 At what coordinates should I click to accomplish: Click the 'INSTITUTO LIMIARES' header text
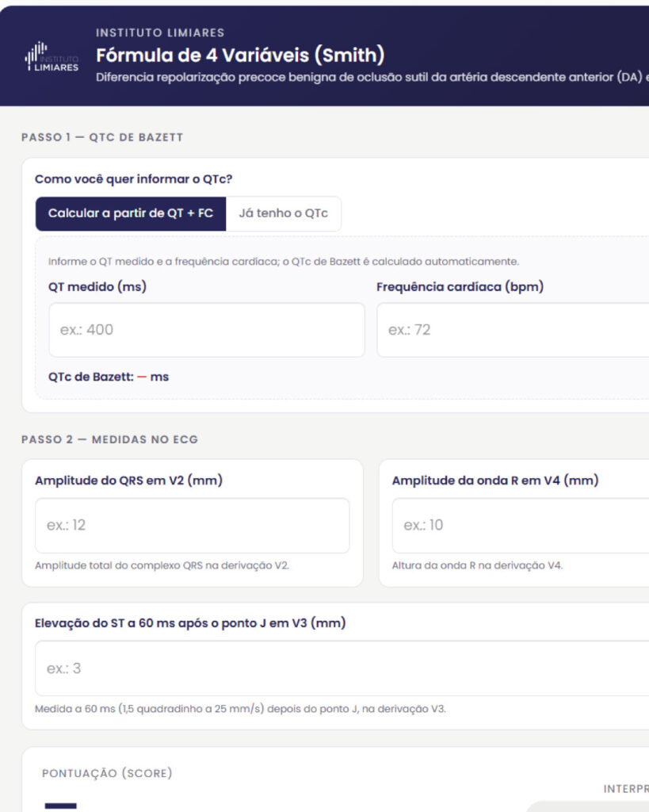pyautogui.click(x=160, y=33)
